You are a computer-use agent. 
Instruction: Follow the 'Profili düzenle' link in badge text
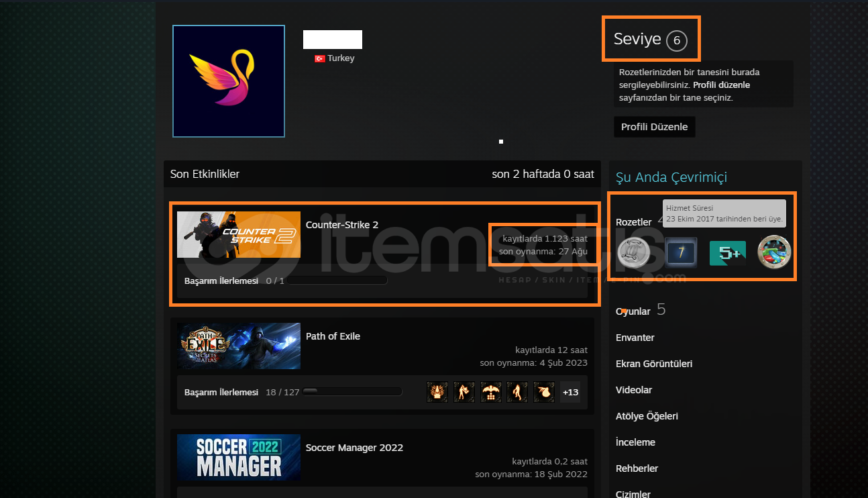tap(721, 85)
